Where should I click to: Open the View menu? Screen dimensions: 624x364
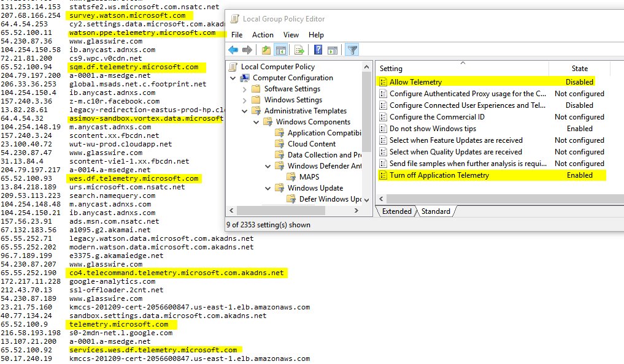(x=291, y=35)
